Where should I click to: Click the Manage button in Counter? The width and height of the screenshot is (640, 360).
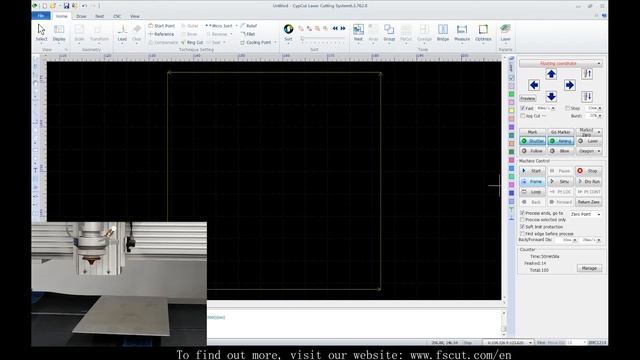click(x=589, y=268)
